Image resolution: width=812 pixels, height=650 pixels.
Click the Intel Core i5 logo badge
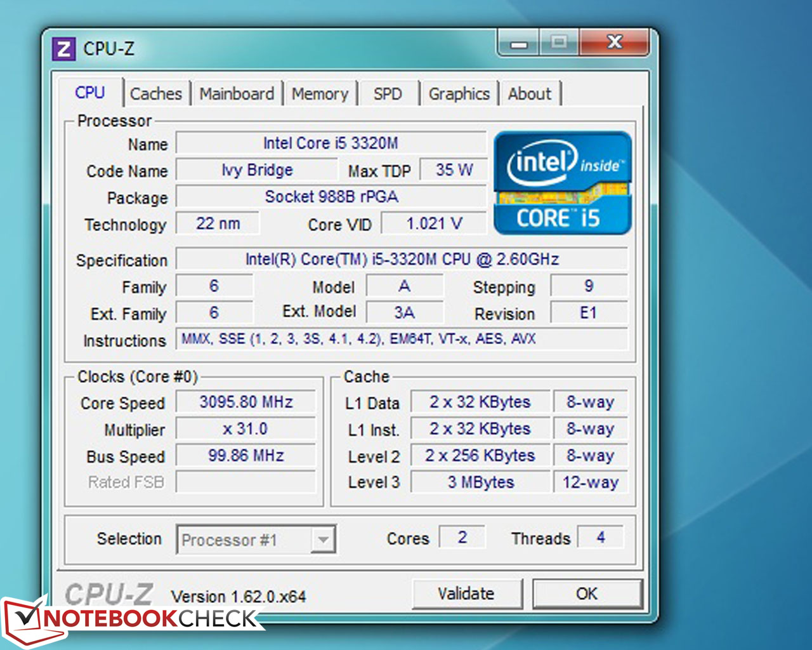[563, 183]
